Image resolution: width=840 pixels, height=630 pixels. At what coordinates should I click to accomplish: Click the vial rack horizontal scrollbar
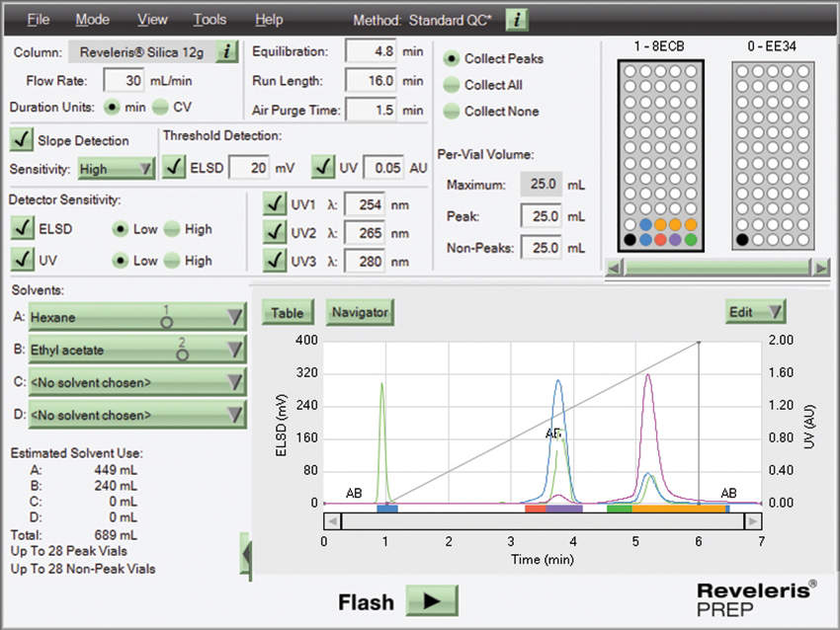(717, 267)
